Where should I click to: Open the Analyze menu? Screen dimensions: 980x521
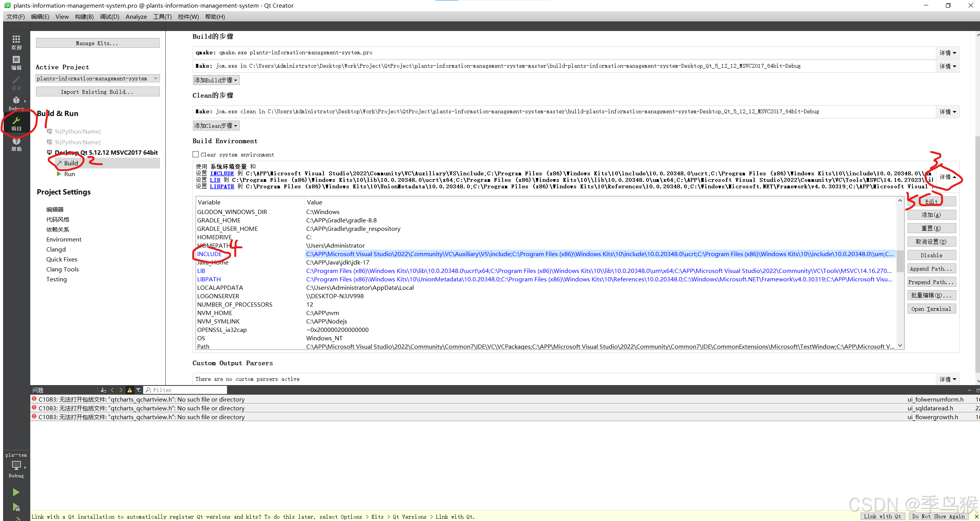136,16
